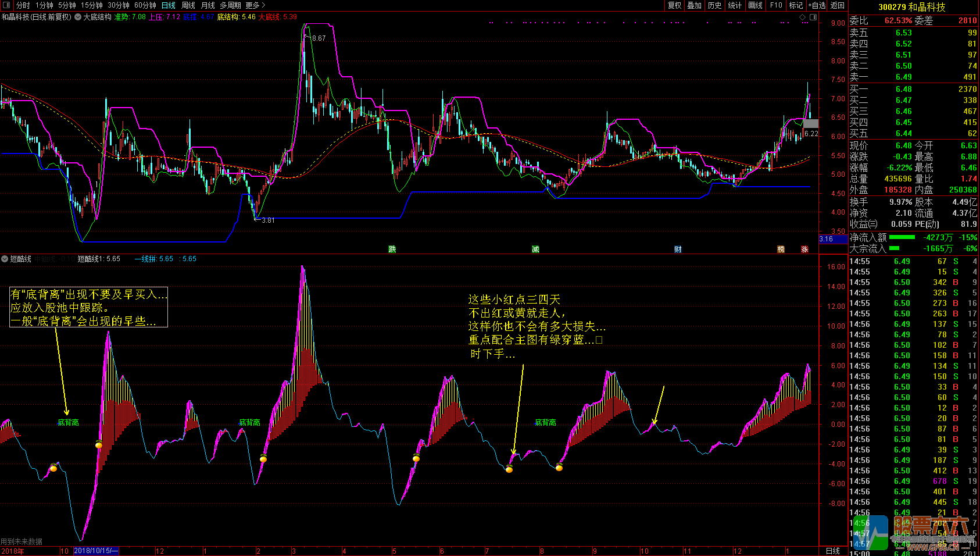Click the 减 event marker icon
Screen dimensions: 980x556
[x=535, y=250]
